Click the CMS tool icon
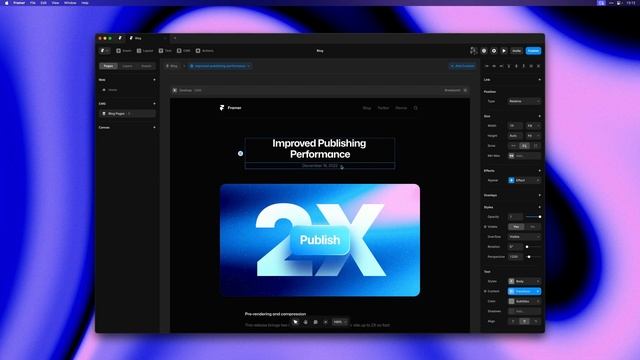 tap(179, 51)
